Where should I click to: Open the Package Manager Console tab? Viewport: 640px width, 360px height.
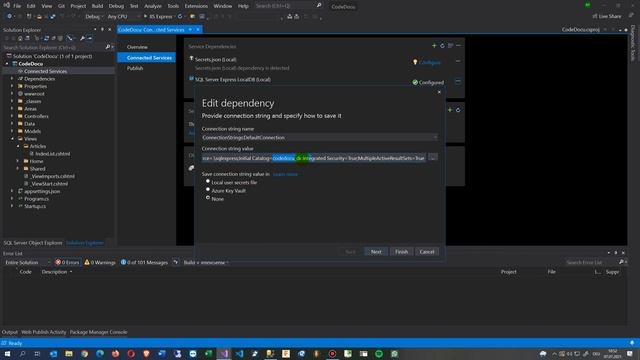[x=98, y=332]
